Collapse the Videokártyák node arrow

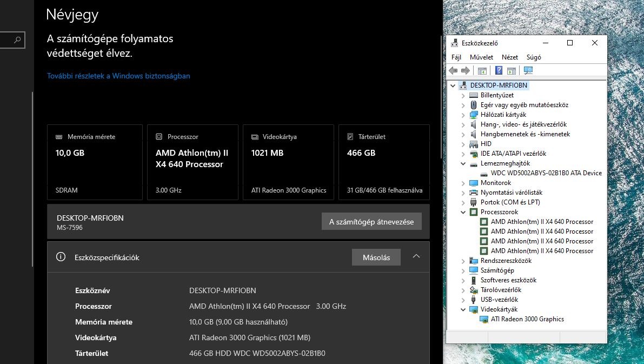tap(463, 309)
